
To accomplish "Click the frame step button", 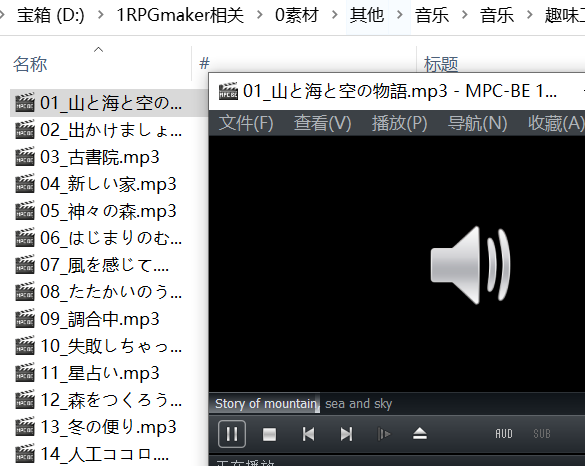I will click(x=384, y=434).
